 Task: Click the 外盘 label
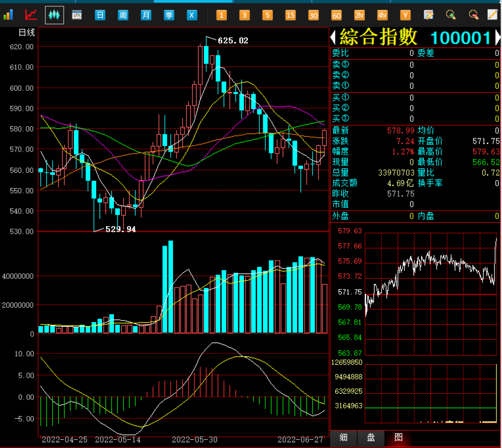point(340,216)
